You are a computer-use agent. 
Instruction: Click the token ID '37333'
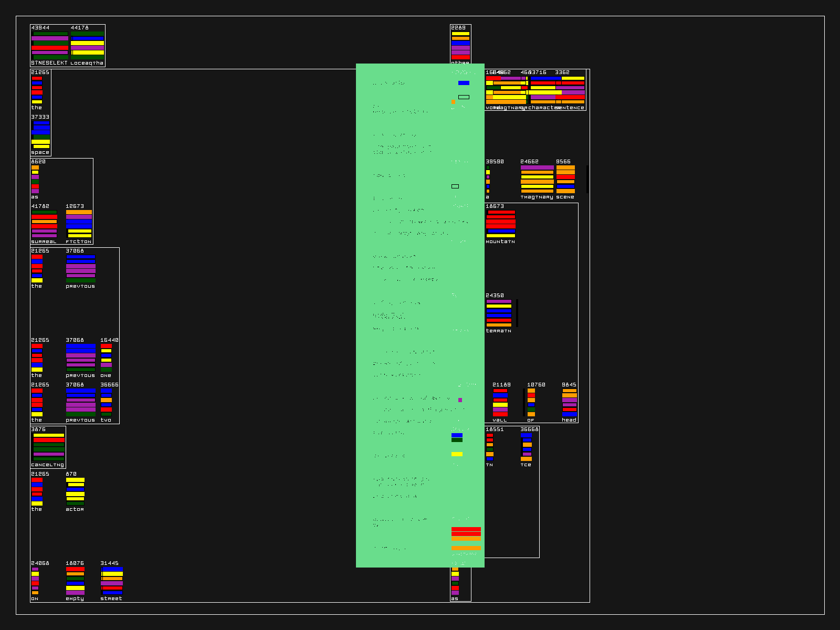pos(40,117)
